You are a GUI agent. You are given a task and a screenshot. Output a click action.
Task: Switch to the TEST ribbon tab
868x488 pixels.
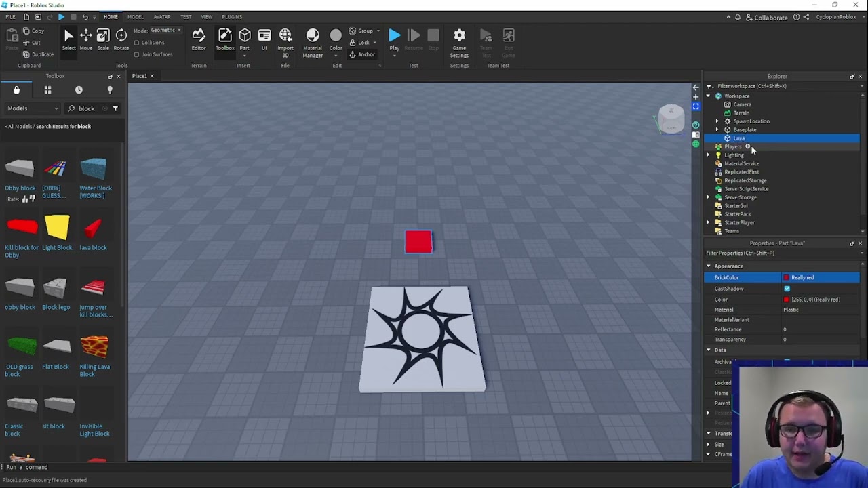click(185, 16)
